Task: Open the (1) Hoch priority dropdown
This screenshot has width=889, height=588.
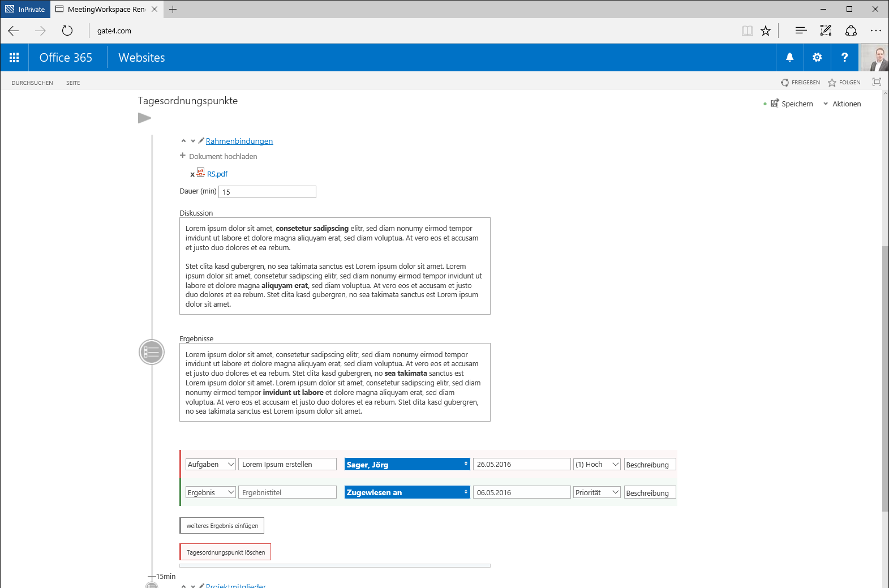Action: point(597,464)
